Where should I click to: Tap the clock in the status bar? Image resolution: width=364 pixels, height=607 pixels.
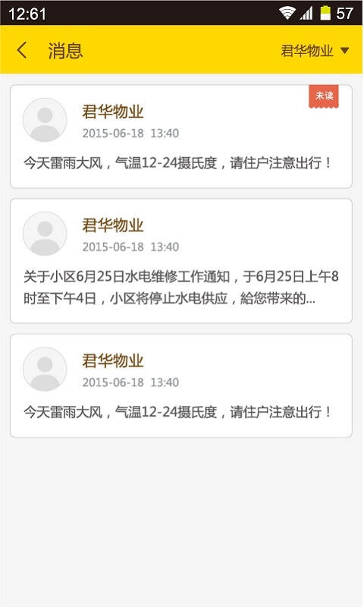click(x=27, y=14)
